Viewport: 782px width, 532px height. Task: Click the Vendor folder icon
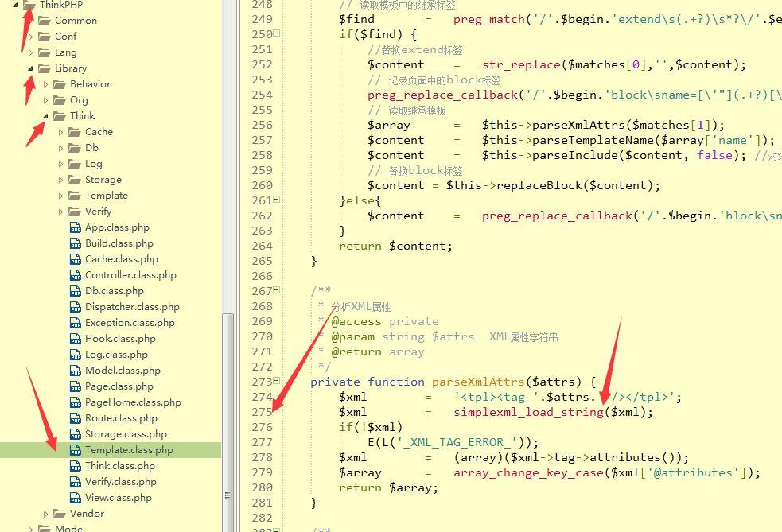(x=59, y=514)
